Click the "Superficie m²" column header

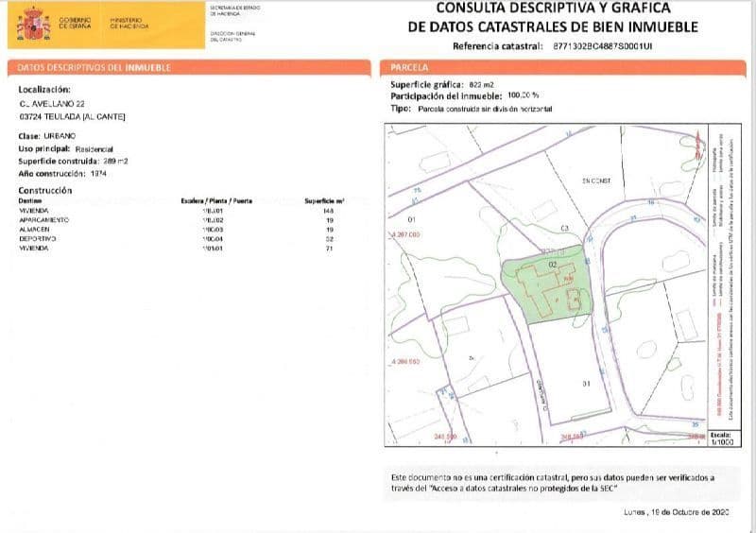[x=324, y=200]
